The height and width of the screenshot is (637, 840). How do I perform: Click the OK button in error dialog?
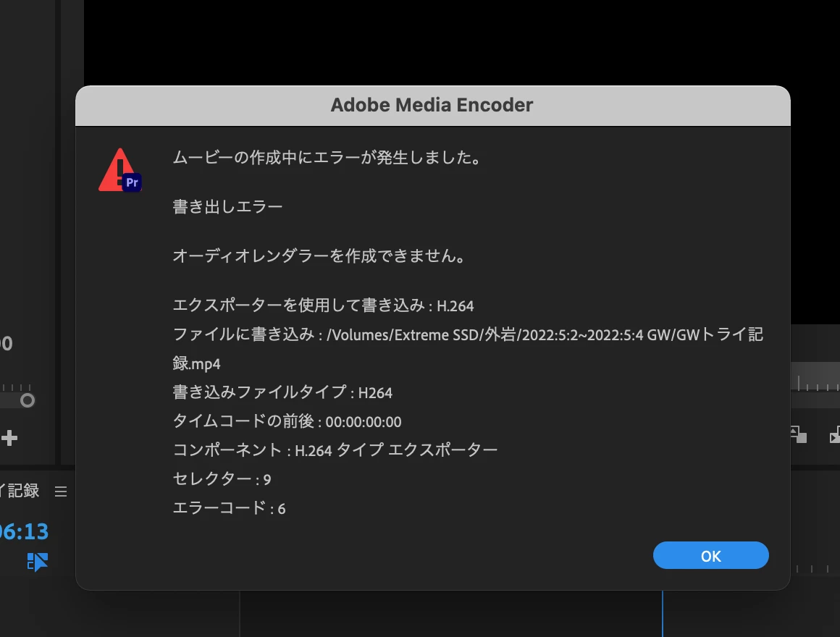(710, 555)
